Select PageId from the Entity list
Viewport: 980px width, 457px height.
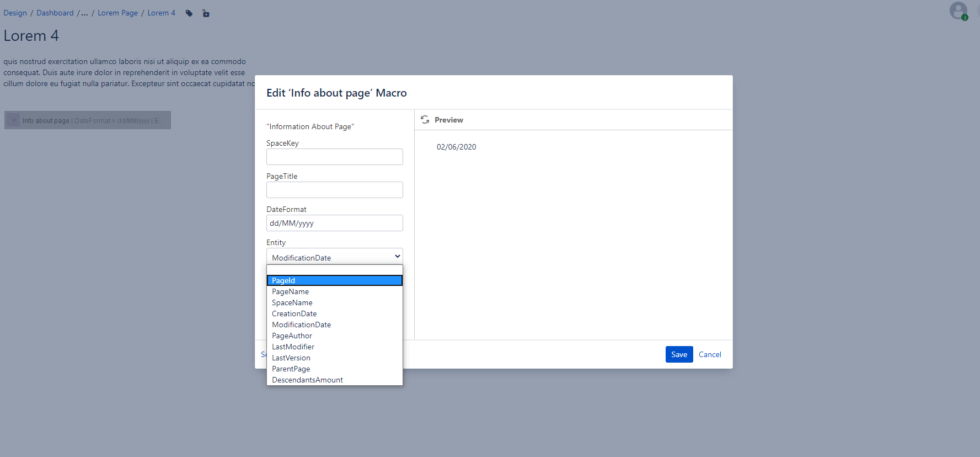point(335,280)
